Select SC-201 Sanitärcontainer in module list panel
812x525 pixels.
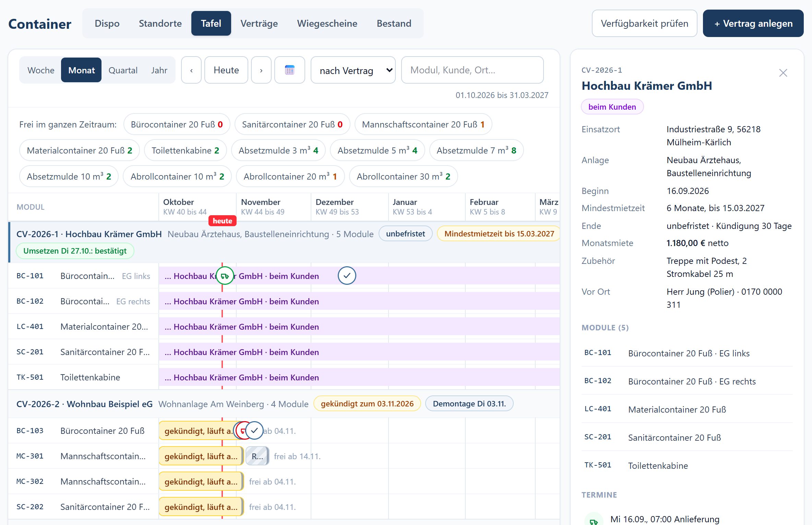point(687,437)
